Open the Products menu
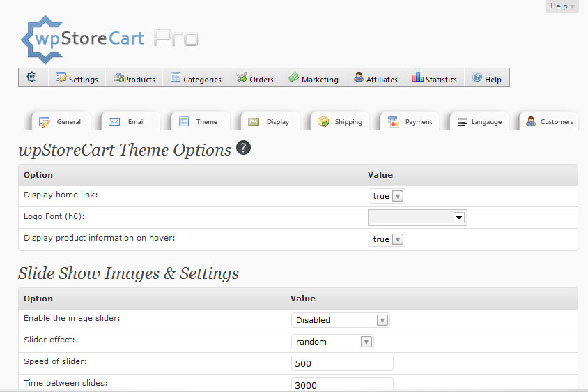This screenshot has width=588, height=392. pyautogui.click(x=134, y=77)
